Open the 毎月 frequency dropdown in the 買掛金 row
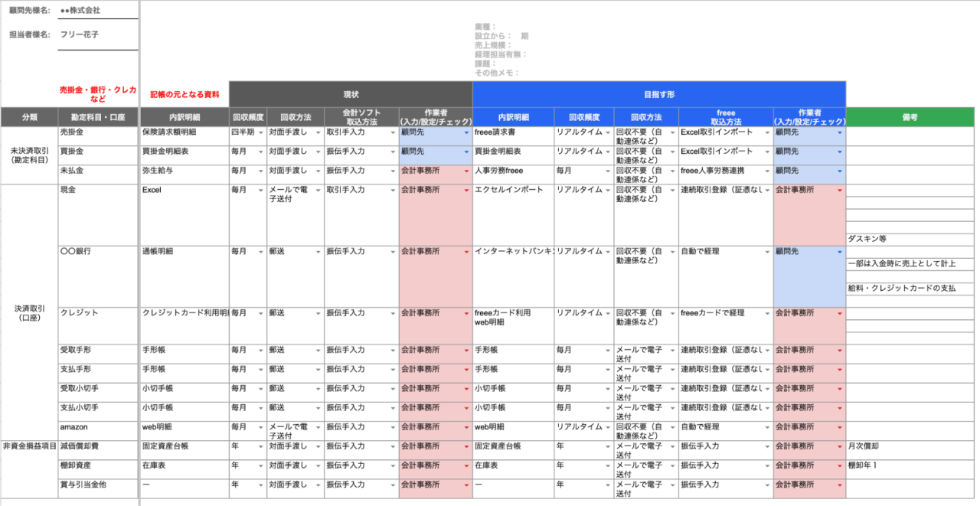The image size is (980, 506). [262, 152]
